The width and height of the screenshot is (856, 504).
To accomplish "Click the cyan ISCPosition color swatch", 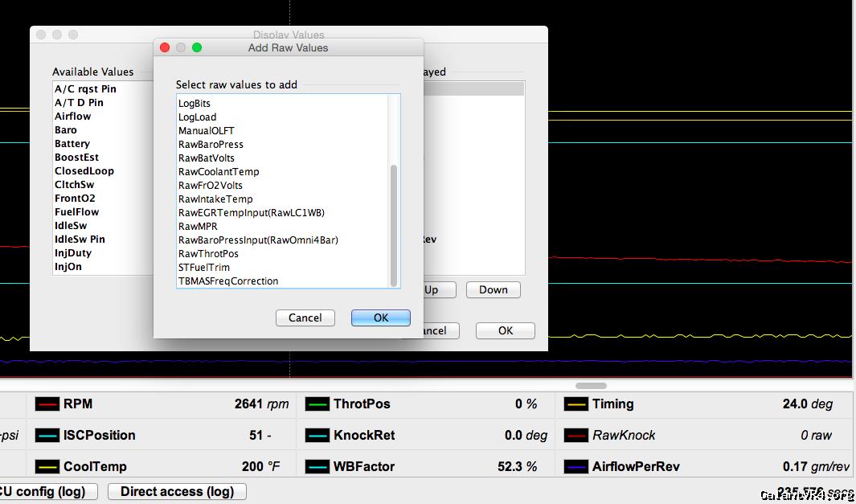I will (47, 436).
